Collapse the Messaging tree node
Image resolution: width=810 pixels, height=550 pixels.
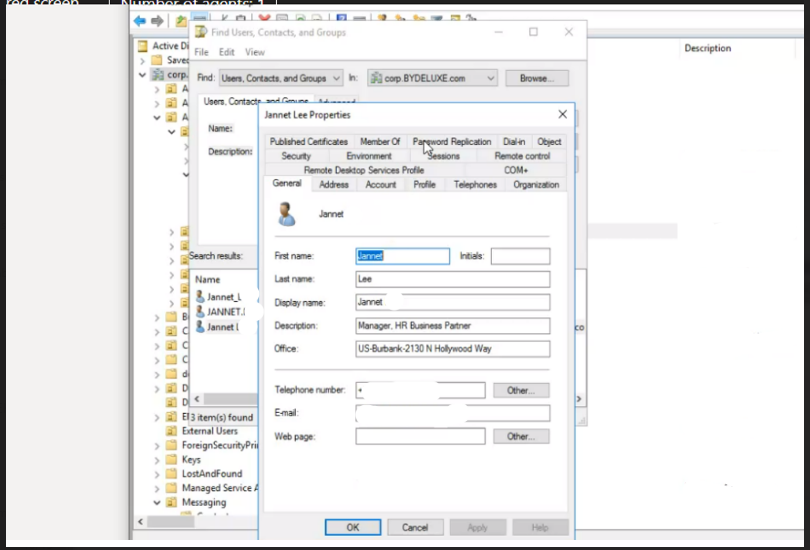[x=157, y=502]
